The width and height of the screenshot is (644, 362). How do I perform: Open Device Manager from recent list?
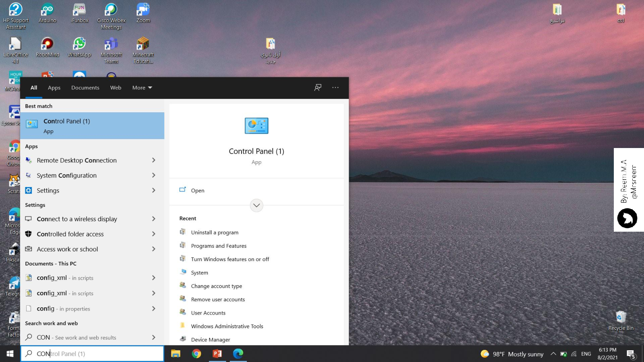[211, 339]
